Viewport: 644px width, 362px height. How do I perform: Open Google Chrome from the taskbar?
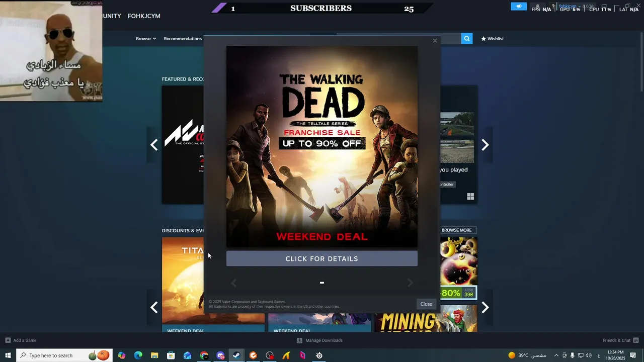click(204, 355)
